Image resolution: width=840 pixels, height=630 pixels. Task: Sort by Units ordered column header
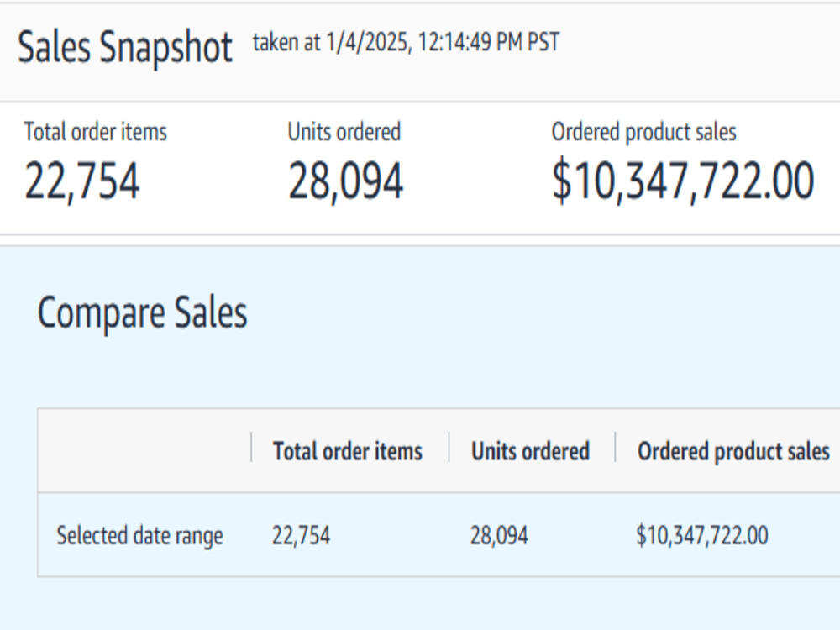[530, 451]
